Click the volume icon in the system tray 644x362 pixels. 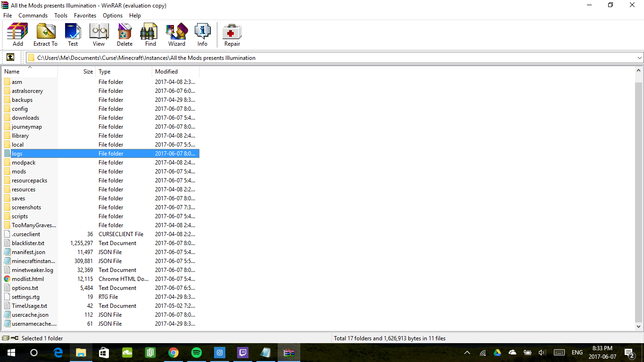point(542,353)
